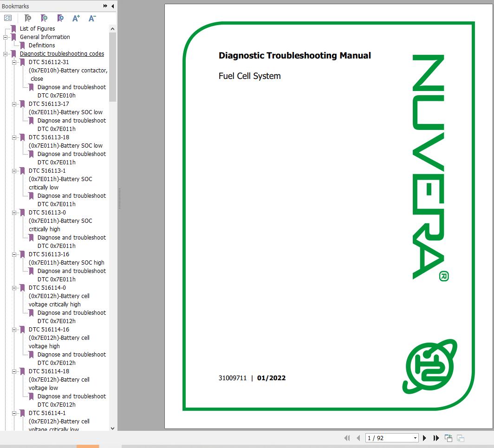Collapse the DTC 516114-1 node
The height and width of the screenshot is (448, 494).
pos(14,413)
